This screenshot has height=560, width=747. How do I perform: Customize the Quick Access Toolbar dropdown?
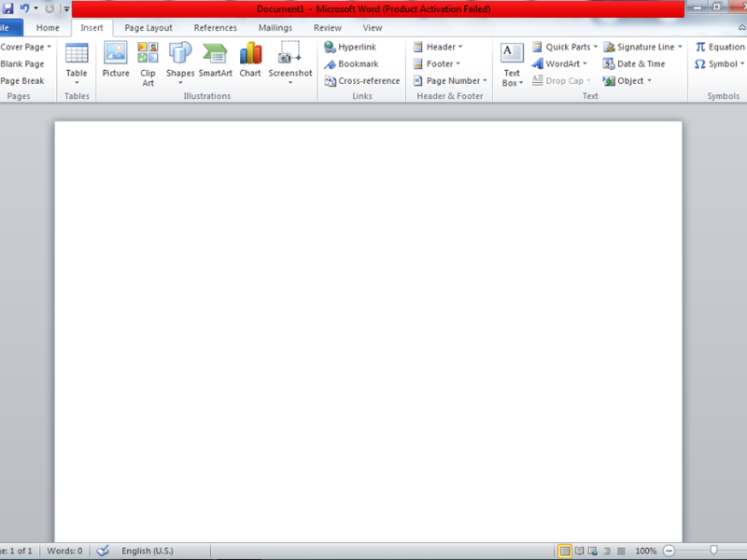coord(66,8)
